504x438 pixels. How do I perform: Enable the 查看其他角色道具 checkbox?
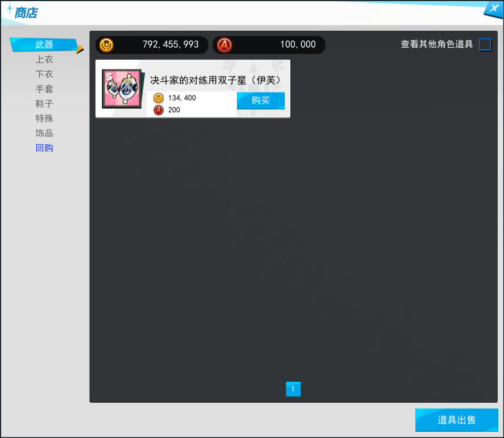485,44
